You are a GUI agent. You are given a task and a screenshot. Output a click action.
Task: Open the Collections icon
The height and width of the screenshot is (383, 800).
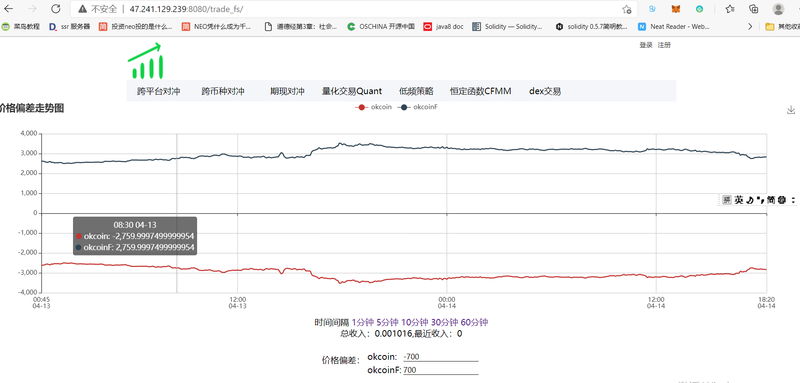tap(754, 9)
